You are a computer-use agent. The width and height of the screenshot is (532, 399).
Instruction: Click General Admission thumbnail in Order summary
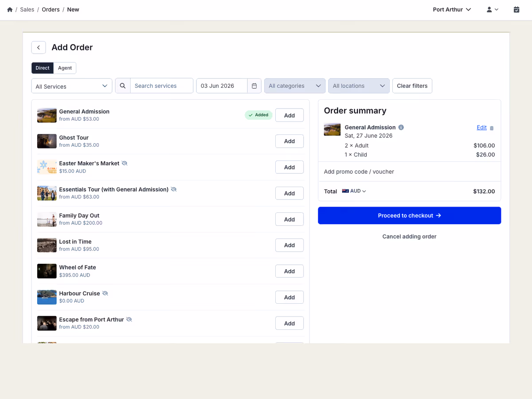332,129
